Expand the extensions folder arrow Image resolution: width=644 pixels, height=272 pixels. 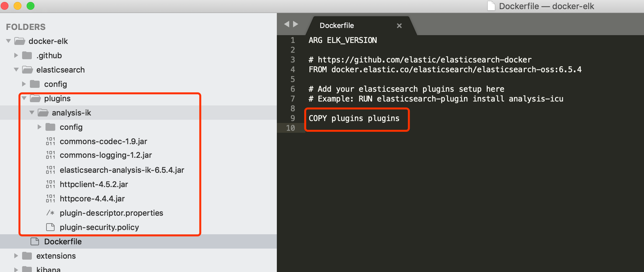[x=16, y=256]
